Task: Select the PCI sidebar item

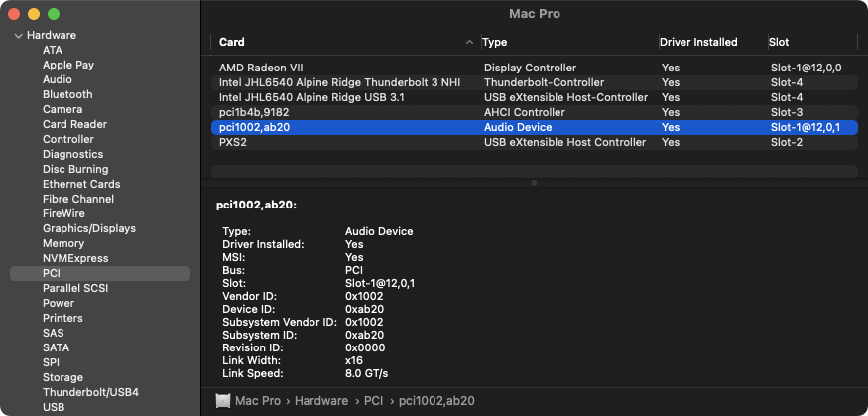Action: pos(100,274)
